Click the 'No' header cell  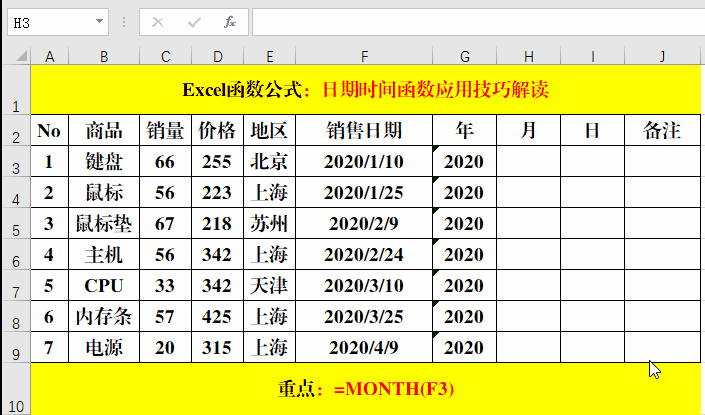click(49, 130)
